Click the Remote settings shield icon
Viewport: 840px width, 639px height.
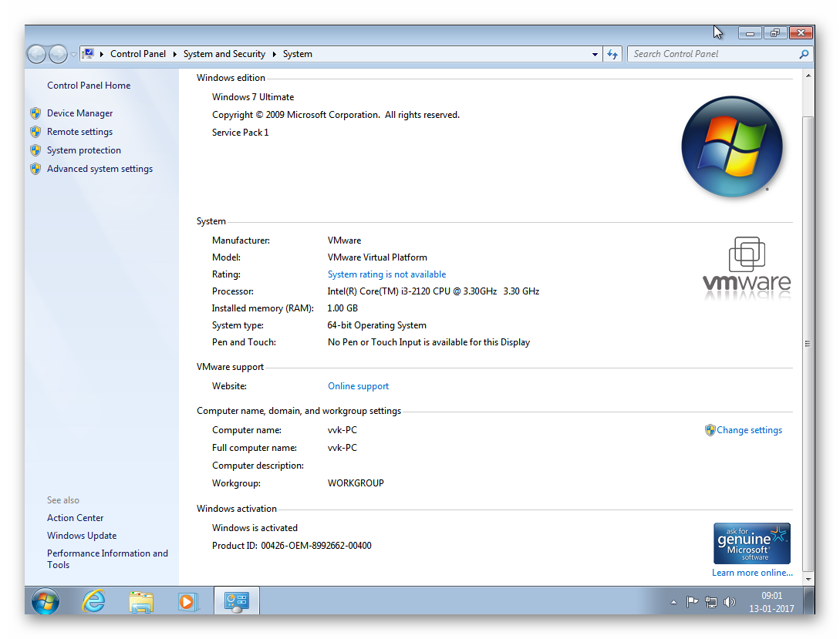[x=35, y=132]
